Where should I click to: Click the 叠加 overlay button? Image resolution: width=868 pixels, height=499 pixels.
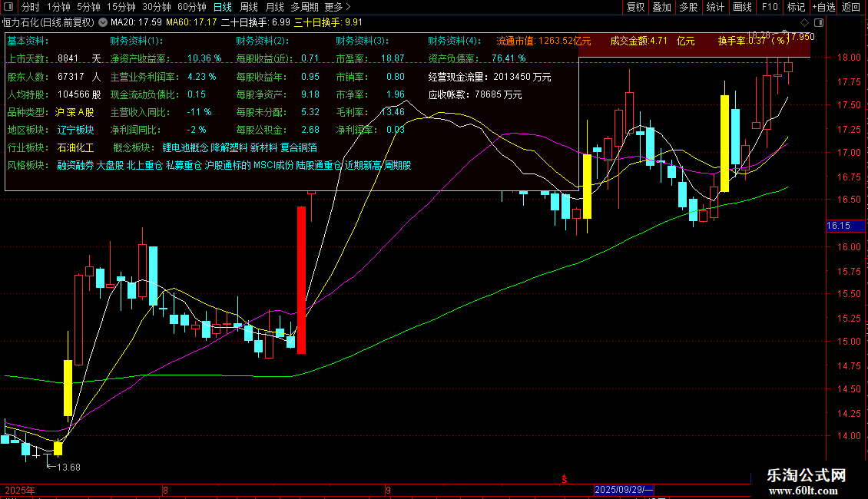click(661, 7)
